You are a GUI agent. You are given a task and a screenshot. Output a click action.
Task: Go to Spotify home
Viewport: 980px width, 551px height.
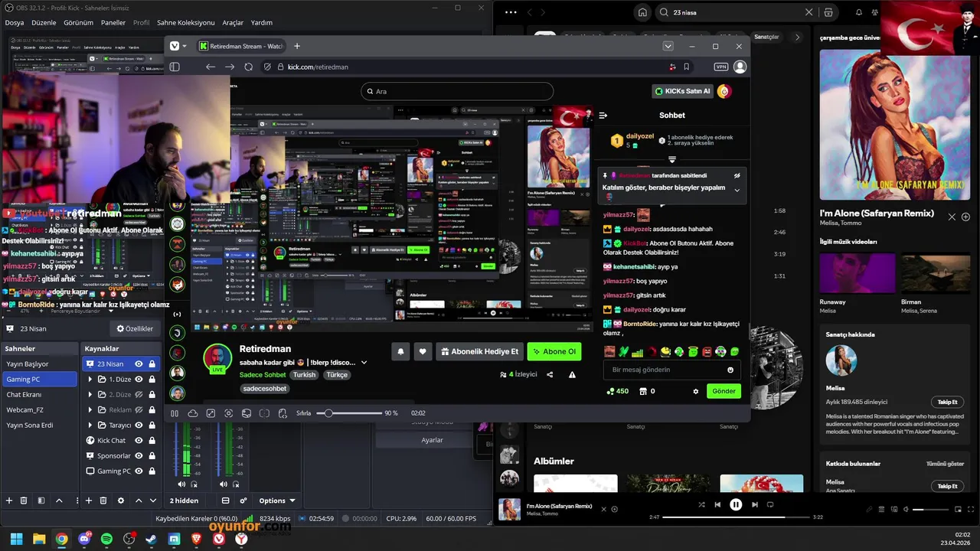[x=642, y=12]
